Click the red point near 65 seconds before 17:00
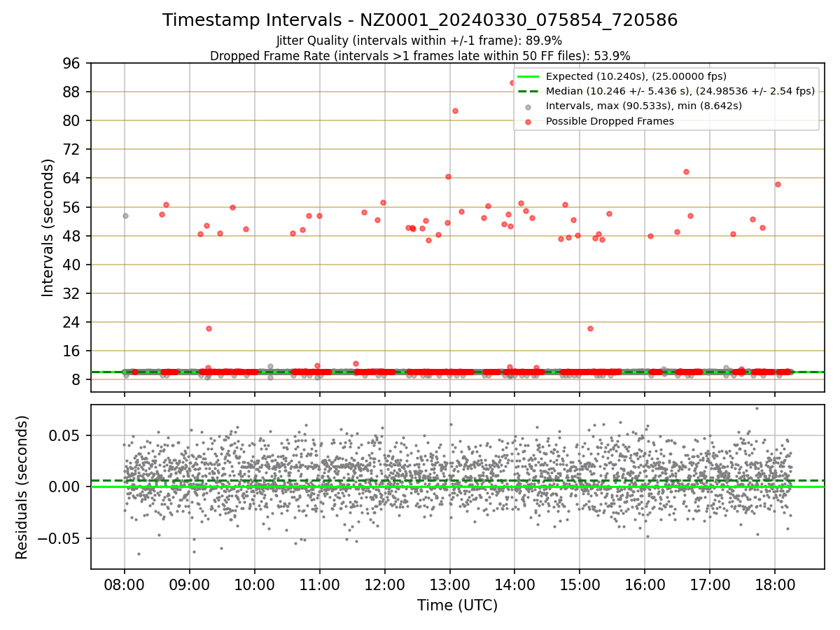This screenshot has height=630, width=840. 686,171
